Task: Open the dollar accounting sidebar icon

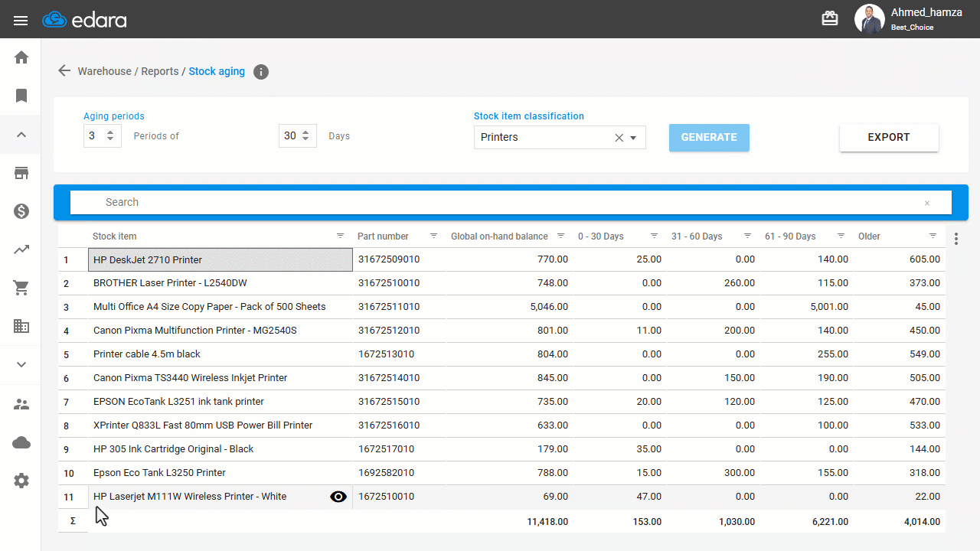Action: [x=21, y=211]
